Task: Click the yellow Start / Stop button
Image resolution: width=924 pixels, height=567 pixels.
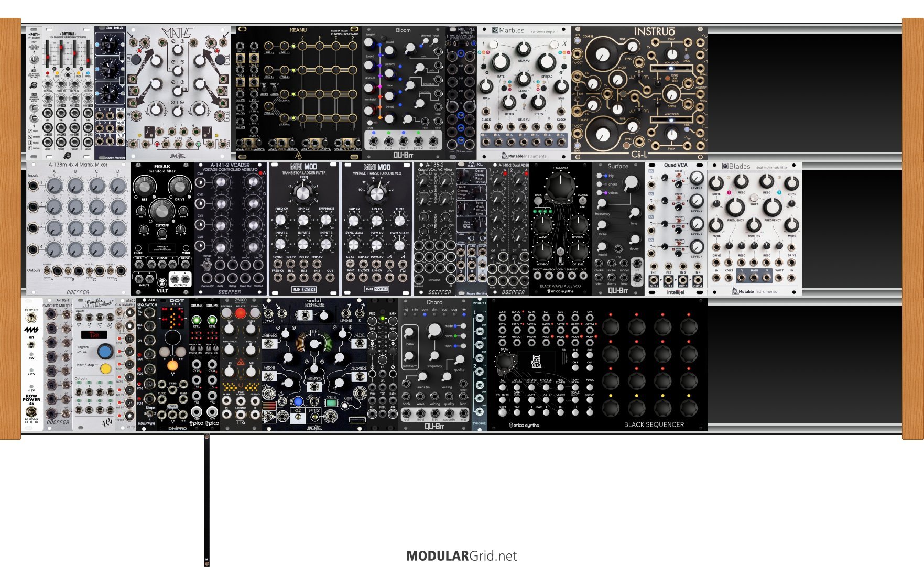Action: pos(105,368)
